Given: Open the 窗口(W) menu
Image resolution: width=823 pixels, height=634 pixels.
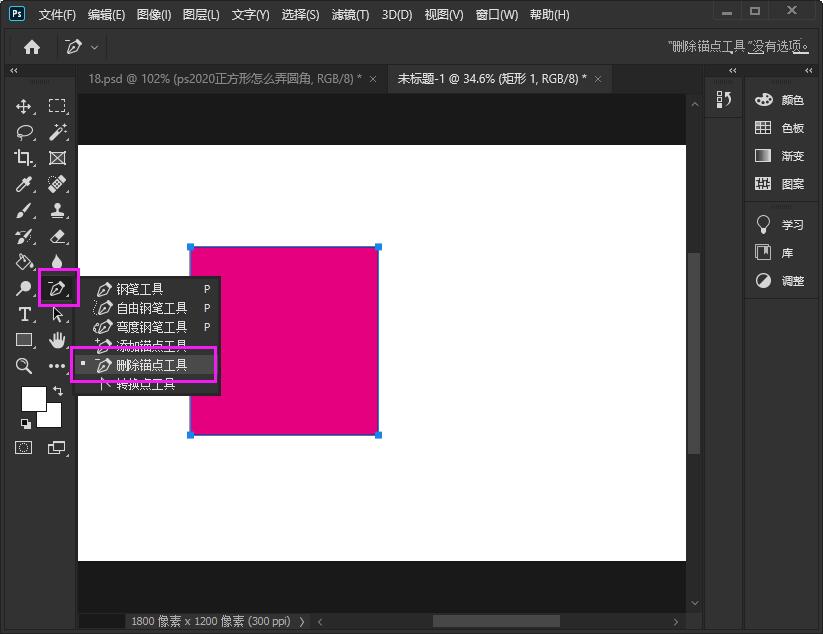Looking at the screenshot, I should point(496,15).
